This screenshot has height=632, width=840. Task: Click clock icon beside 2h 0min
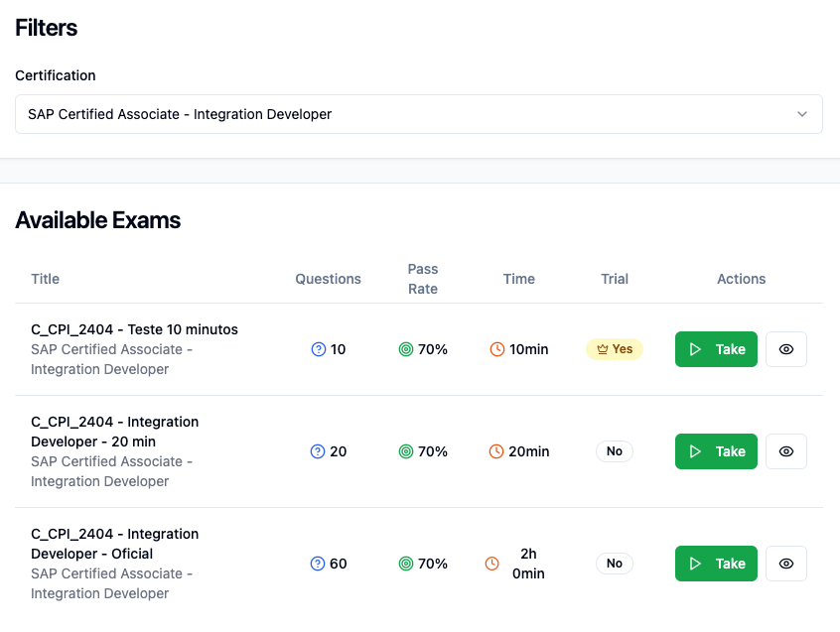[x=492, y=564]
